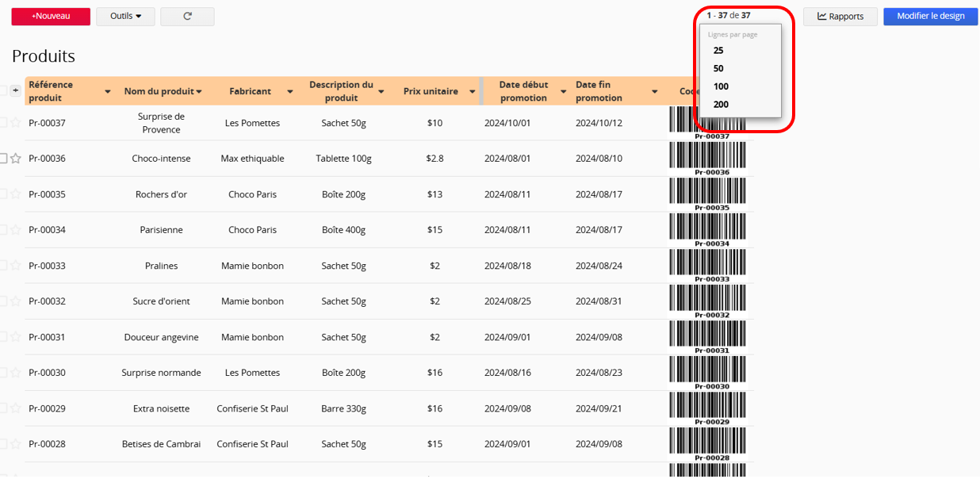Click the star icon for Pr-00030
Viewport: 980px width, 479px height.
[x=15, y=373]
